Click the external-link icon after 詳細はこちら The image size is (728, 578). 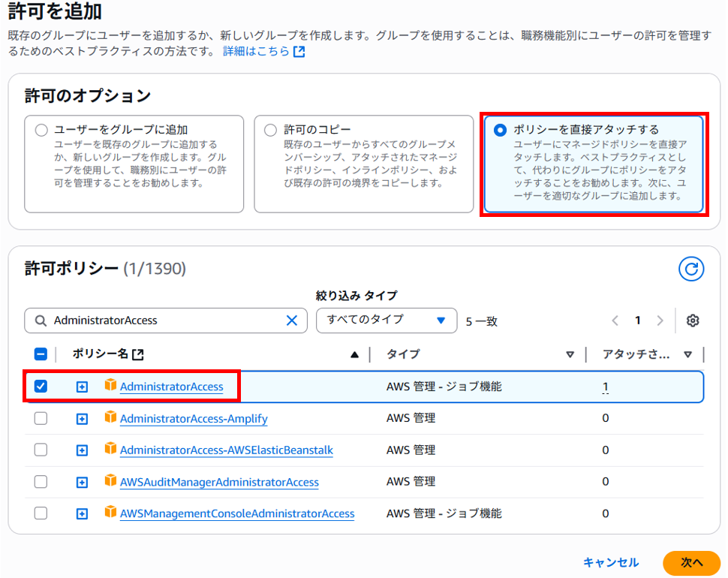tap(299, 52)
